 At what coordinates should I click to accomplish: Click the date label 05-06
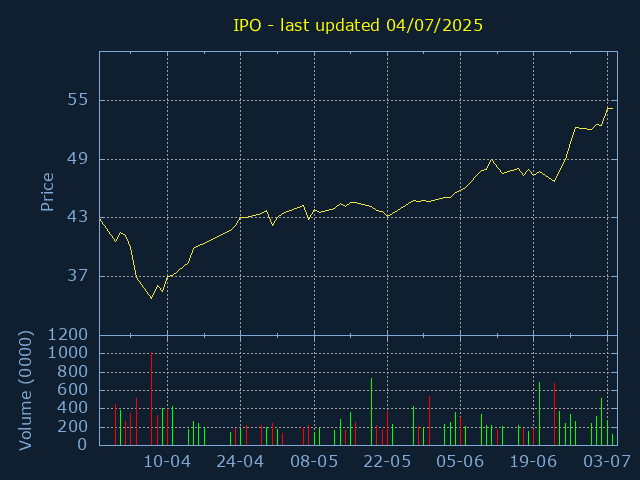tap(460, 462)
